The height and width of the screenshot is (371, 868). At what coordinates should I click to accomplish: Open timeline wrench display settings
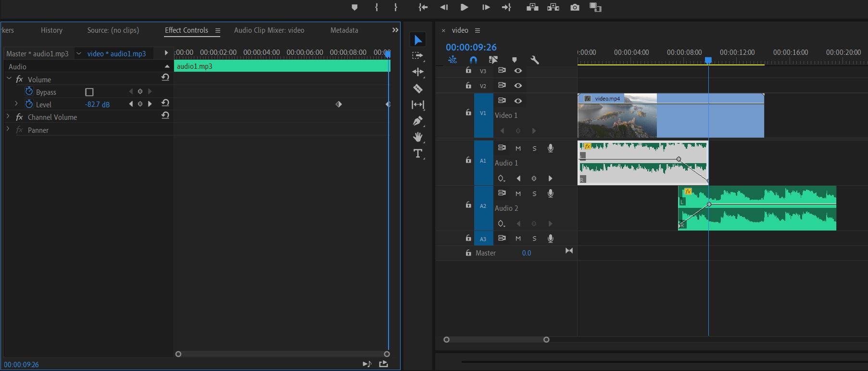[534, 60]
